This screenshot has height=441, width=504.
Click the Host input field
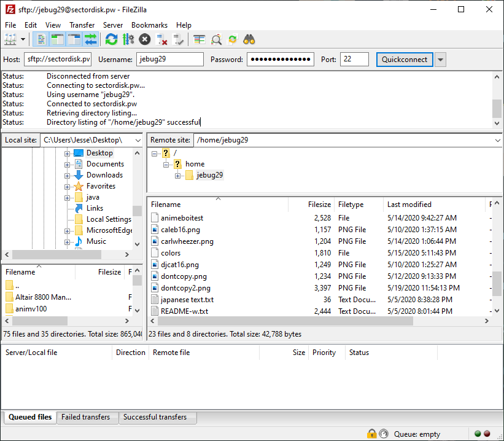tap(58, 59)
